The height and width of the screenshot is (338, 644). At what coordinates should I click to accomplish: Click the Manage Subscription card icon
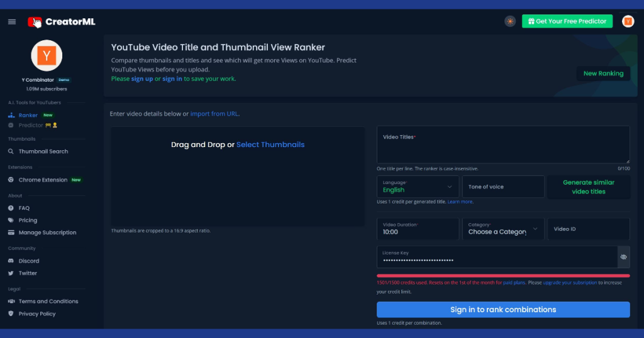click(11, 232)
